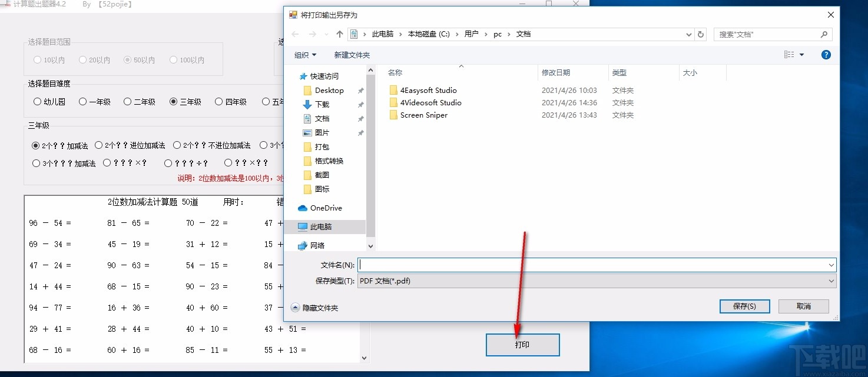Open the save type PDF dropdown
Viewport: 868px width, 377px height.
[831, 281]
